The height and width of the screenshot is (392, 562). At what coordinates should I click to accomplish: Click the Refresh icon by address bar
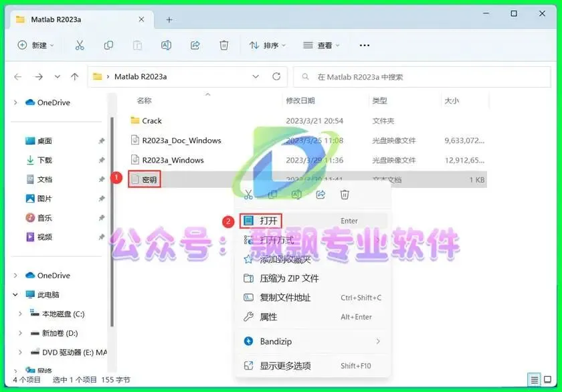click(x=276, y=76)
